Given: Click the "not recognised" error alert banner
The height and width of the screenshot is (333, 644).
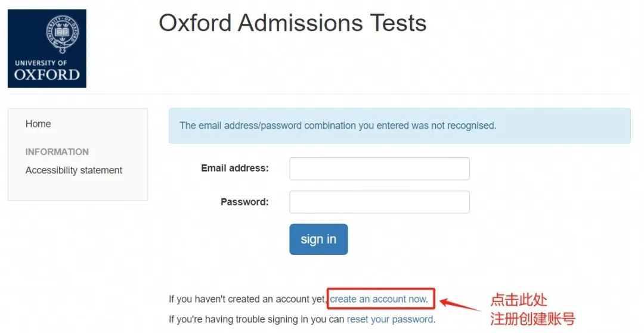Looking at the screenshot, I should tap(399, 126).
